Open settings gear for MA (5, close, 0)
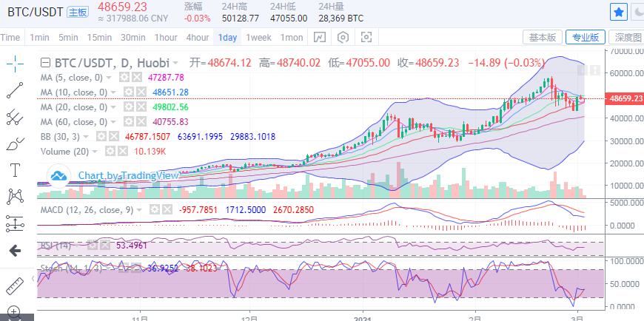Screen dimensions: 644x321 [x=124, y=77]
